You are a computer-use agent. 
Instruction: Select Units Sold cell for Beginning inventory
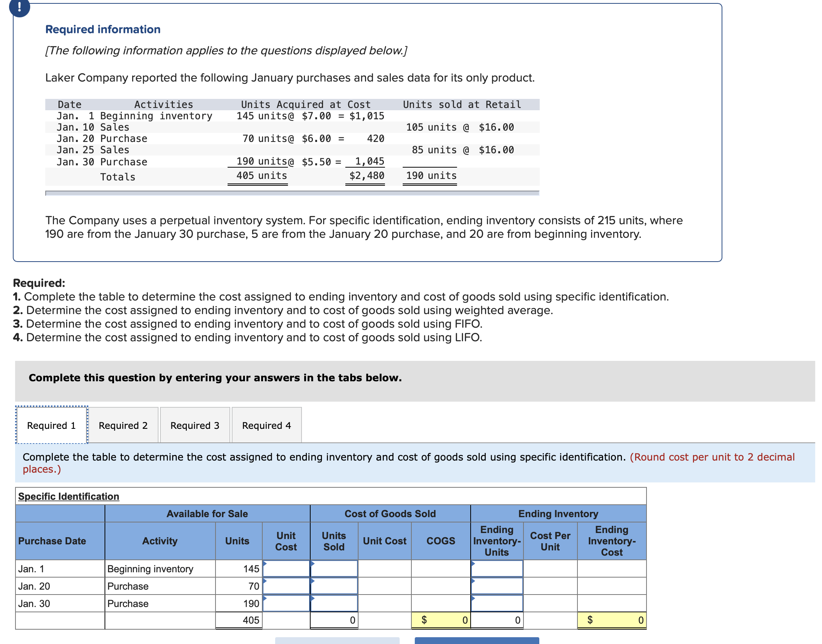click(x=334, y=569)
